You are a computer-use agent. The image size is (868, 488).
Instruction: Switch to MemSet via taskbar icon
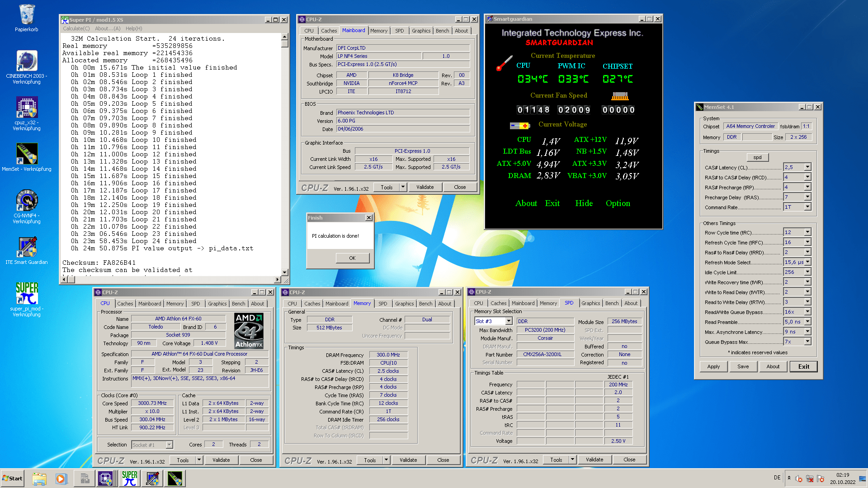(x=175, y=479)
